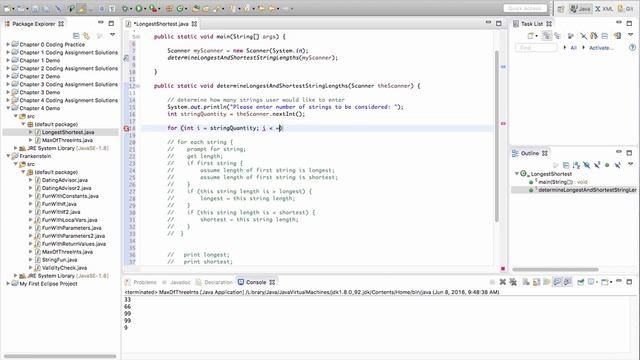
Task: Switch to the XML perspective
Action: [x=604, y=9]
